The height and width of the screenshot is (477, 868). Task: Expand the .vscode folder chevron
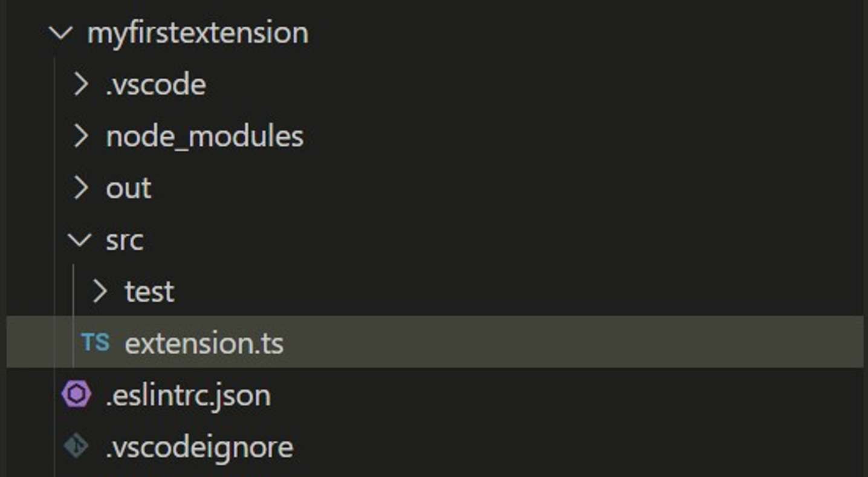(80, 85)
